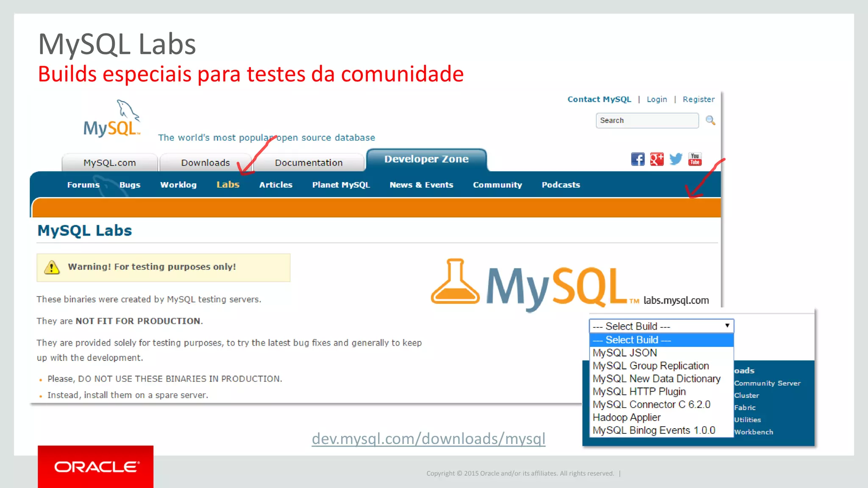Click the 'provided solely for testing purposes' paragraph
This screenshot has width=868, height=488.
(229, 350)
